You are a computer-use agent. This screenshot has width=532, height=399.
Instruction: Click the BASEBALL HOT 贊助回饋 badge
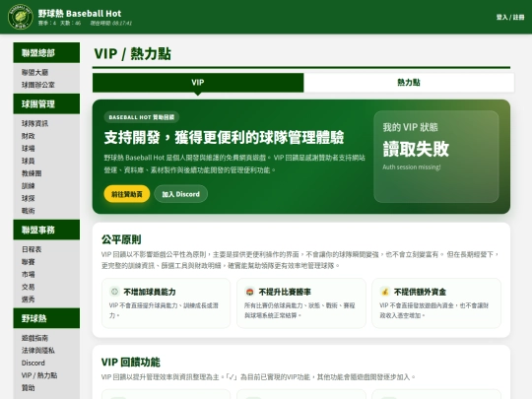[142, 117]
